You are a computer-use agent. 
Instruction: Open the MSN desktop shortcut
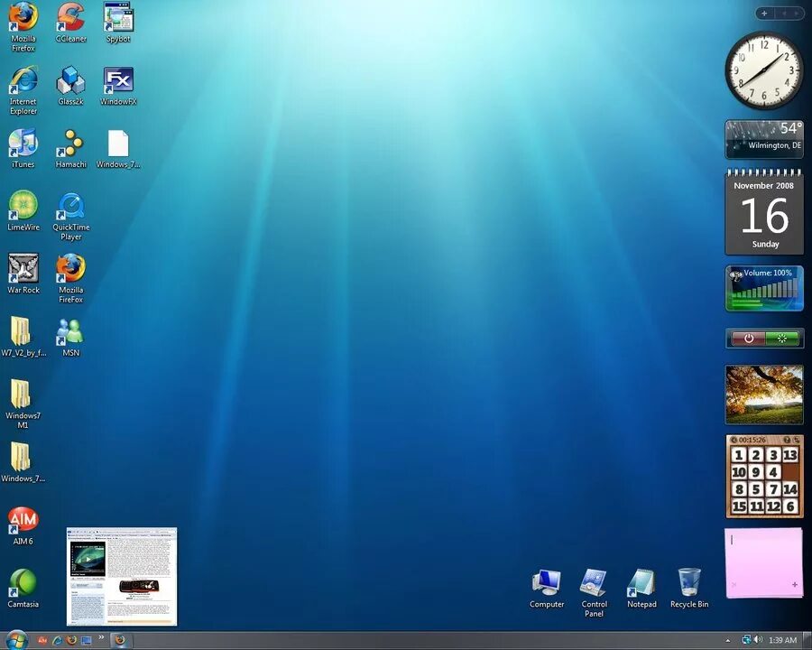[71, 337]
